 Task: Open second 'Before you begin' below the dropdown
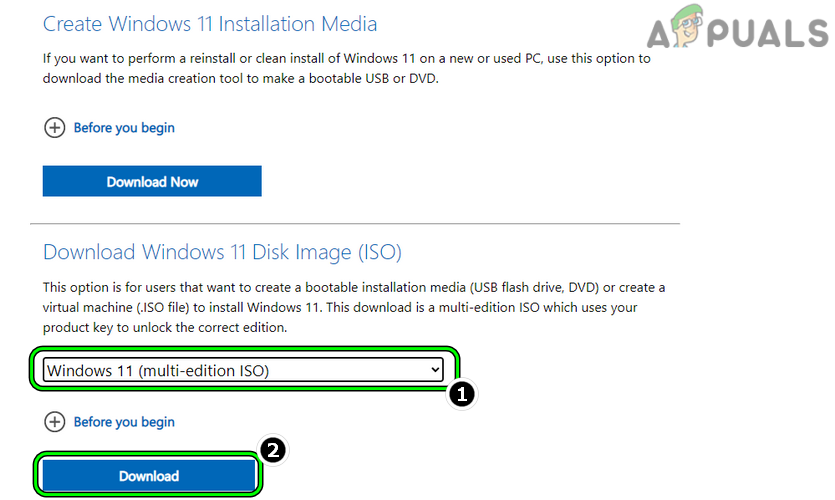tap(124, 422)
